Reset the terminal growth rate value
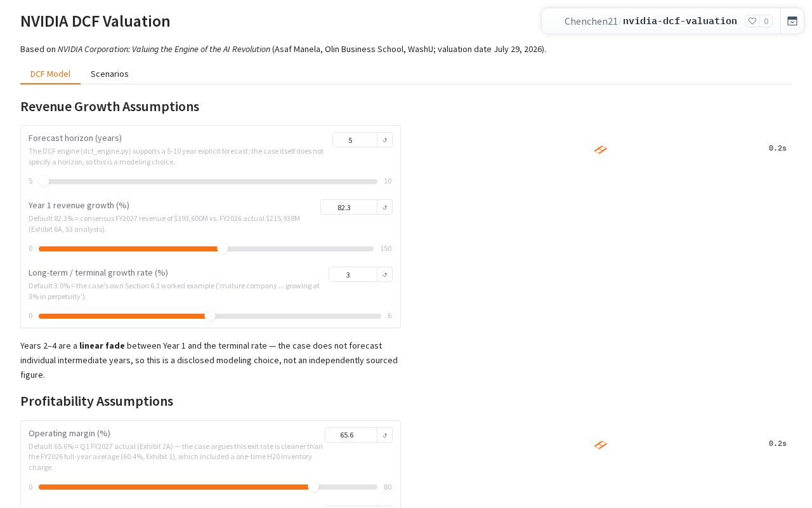The width and height of the screenshot is (812, 508). 384,274
